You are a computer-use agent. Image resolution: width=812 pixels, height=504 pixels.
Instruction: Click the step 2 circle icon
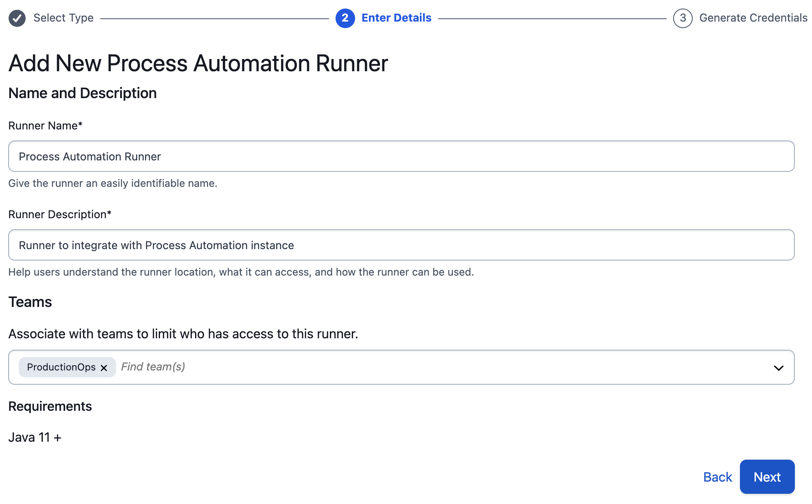click(x=345, y=18)
